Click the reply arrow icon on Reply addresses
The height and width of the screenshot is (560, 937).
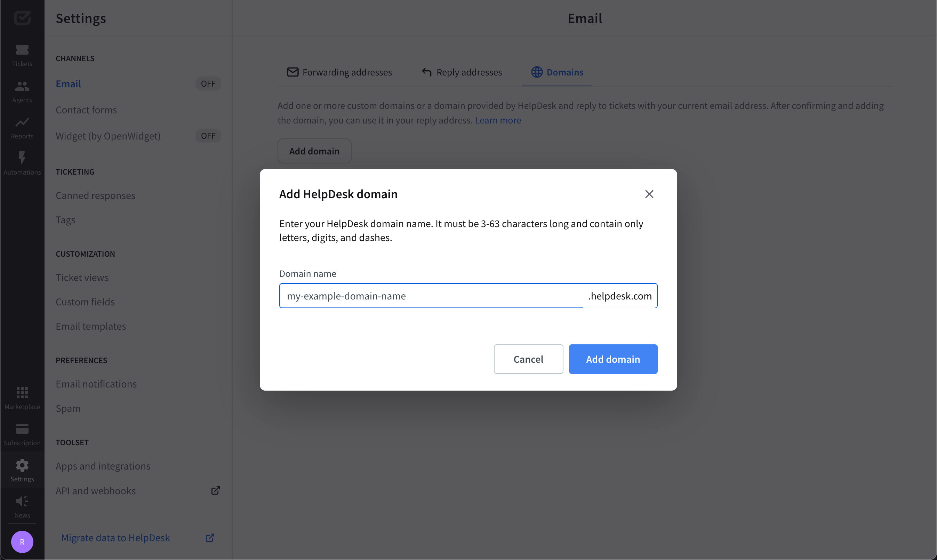click(427, 72)
